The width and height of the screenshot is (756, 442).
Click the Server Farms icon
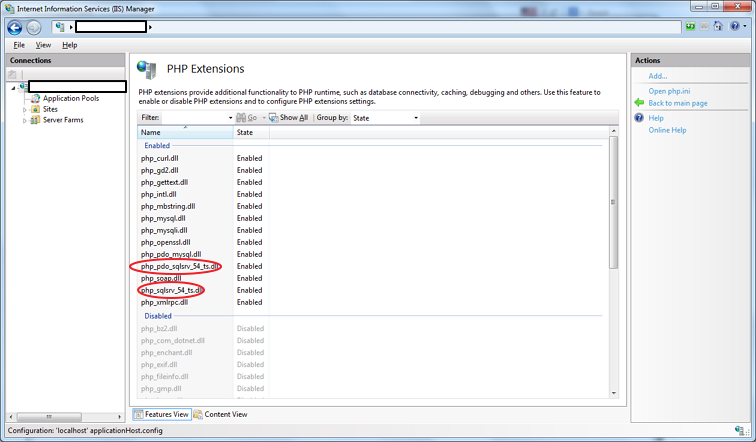35,120
